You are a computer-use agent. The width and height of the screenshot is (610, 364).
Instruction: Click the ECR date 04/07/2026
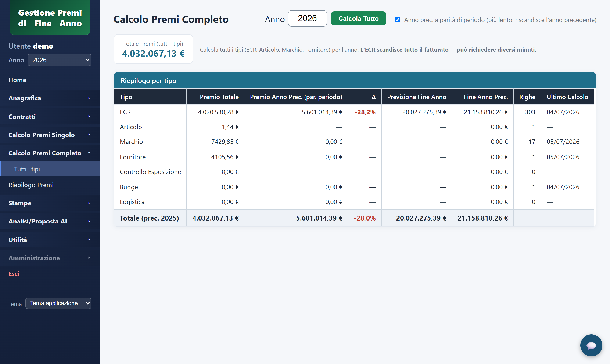[563, 112]
